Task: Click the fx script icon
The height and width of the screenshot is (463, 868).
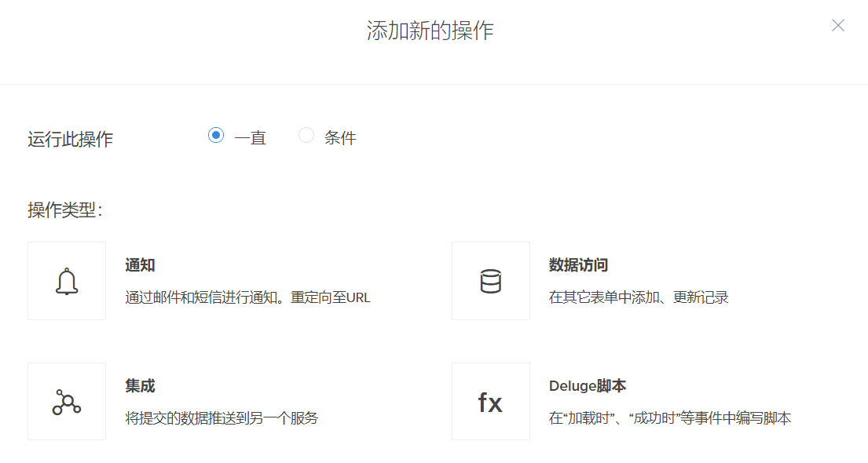Action: coord(490,402)
